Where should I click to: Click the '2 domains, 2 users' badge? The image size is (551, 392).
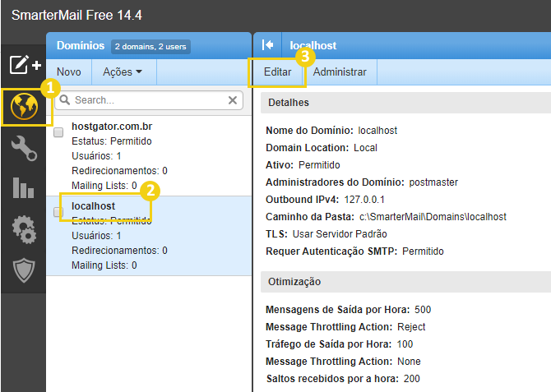click(150, 47)
